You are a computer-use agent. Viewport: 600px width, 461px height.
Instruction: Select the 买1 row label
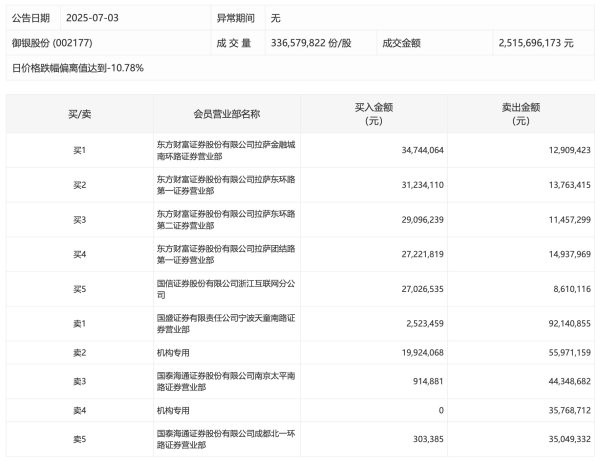coord(80,150)
